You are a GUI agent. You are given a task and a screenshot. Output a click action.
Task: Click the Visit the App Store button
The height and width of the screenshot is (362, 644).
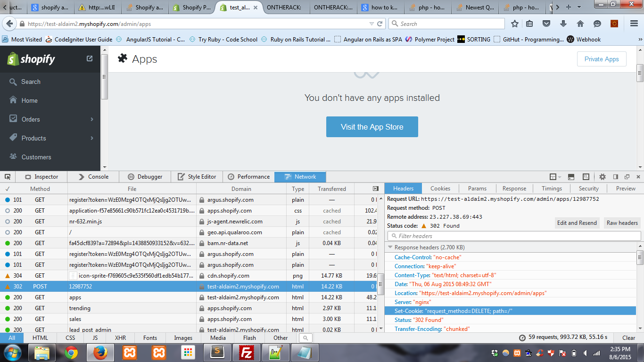click(x=372, y=127)
